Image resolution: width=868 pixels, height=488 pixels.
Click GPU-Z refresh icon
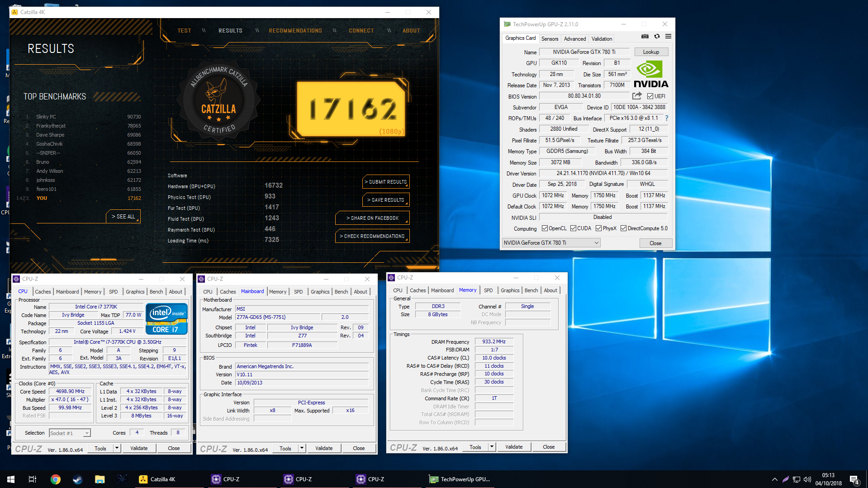click(x=657, y=37)
